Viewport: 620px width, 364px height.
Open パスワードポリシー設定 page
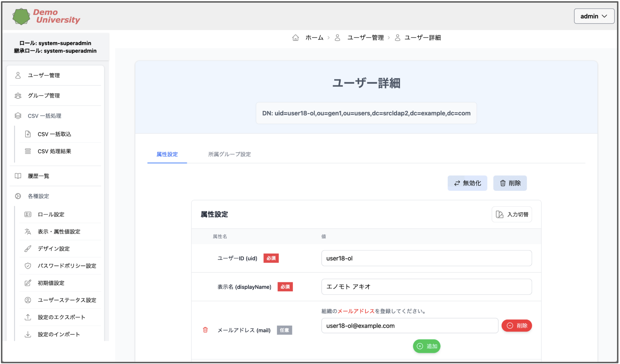(67, 266)
